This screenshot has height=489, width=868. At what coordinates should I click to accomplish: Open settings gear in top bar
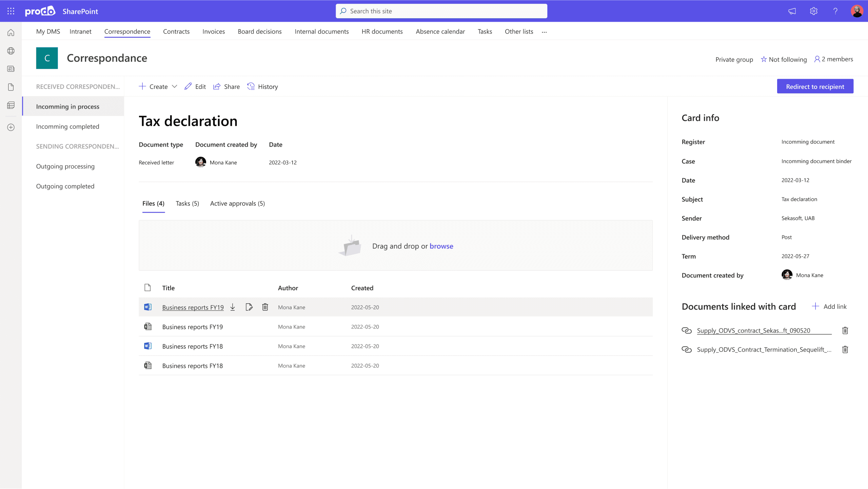[x=814, y=11]
